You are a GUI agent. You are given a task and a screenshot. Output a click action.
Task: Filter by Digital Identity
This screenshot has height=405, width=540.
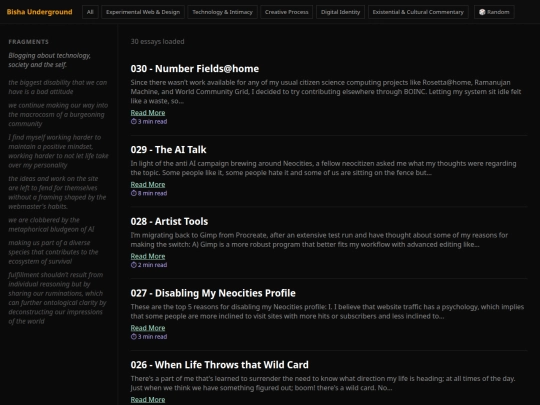[x=340, y=12]
